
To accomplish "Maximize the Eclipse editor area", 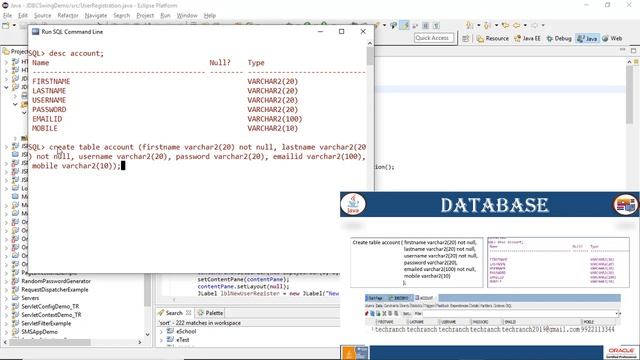I will pos(633,50).
